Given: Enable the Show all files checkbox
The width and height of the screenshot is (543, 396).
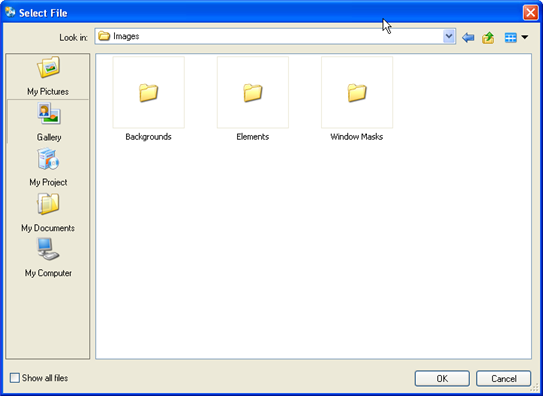Looking at the screenshot, I should [15, 378].
